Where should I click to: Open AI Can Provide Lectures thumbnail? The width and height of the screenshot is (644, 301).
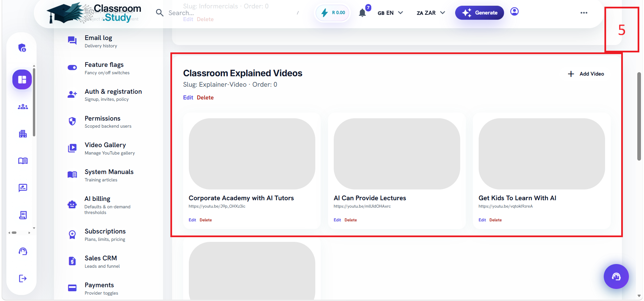[x=397, y=154]
